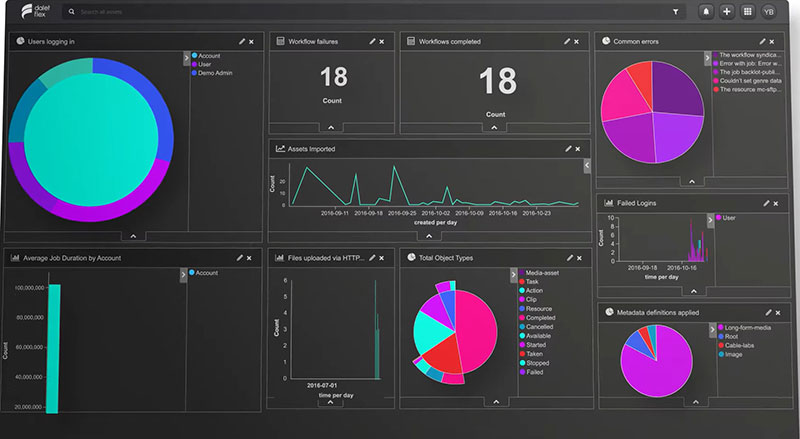Collapse the Users logging in legend
Screen dimensions: 800x439
point(187,59)
